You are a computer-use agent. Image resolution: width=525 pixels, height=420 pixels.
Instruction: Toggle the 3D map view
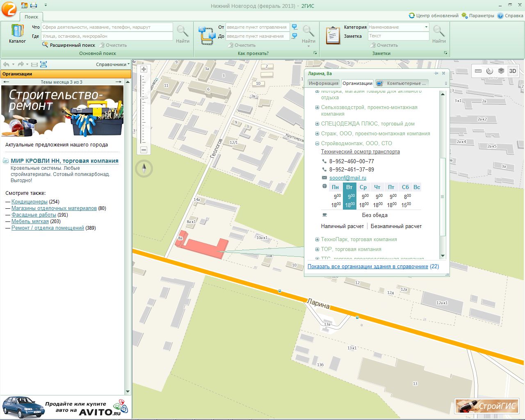512,71
